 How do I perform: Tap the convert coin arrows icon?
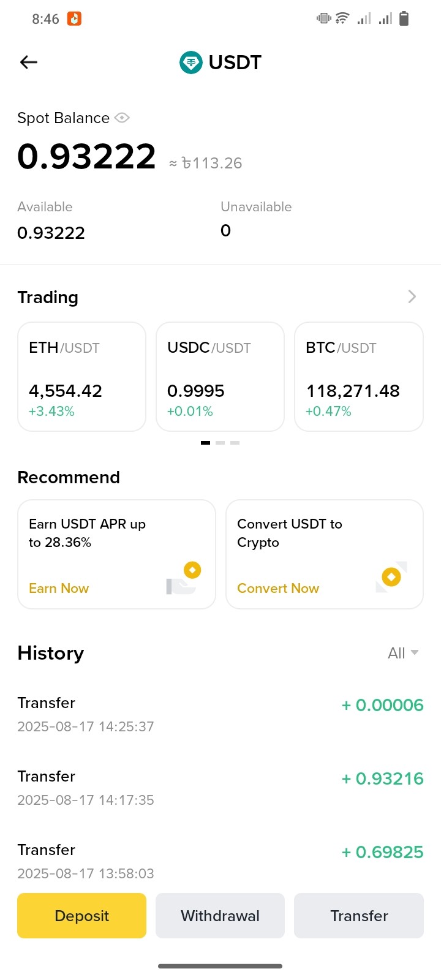[391, 577]
